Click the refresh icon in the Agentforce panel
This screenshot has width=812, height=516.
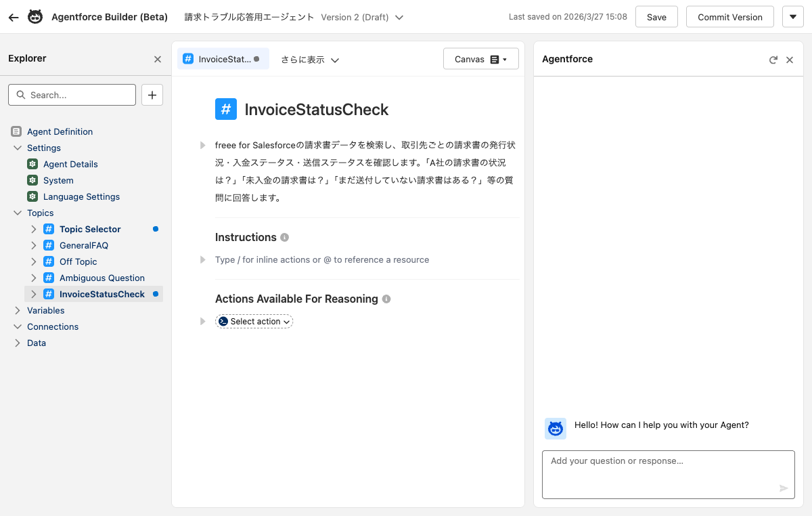[x=773, y=60]
